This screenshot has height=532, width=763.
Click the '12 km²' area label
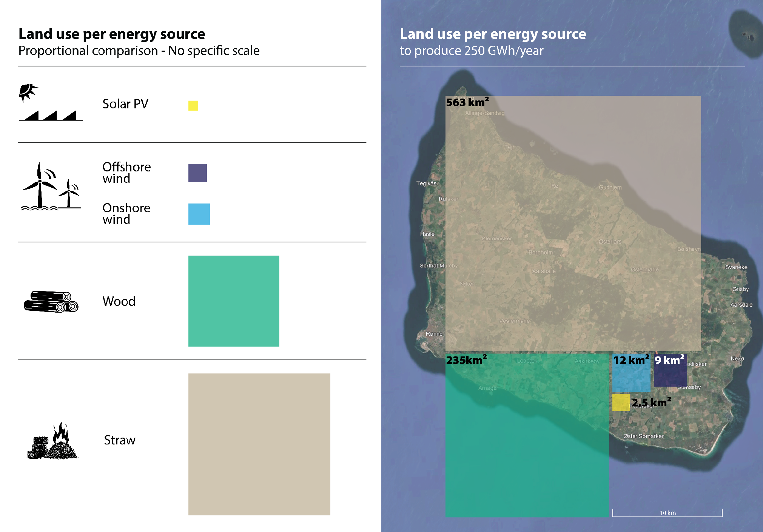click(x=632, y=360)
